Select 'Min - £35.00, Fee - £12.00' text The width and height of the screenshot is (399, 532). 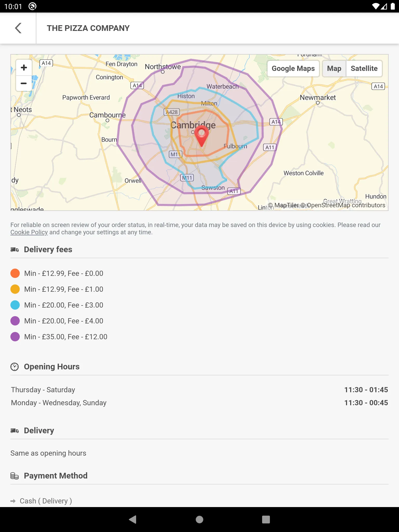(x=66, y=337)
